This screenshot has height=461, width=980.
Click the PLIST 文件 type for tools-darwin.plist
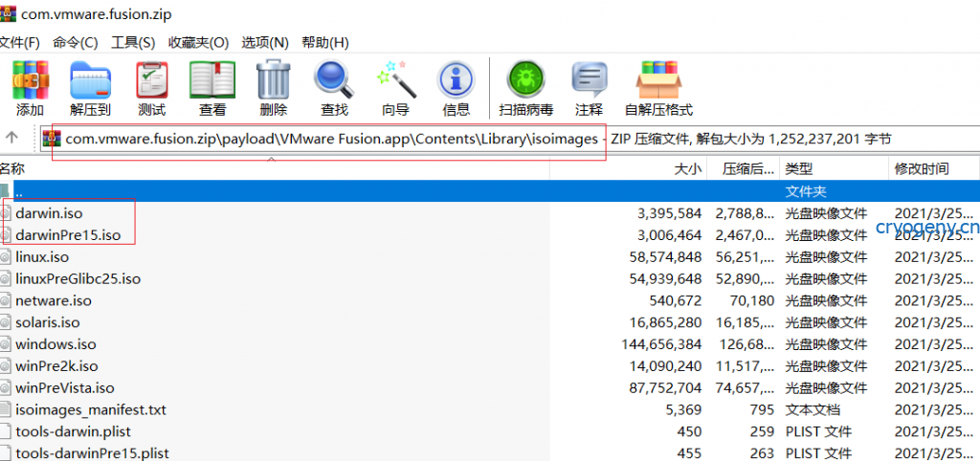click(818, 431)
